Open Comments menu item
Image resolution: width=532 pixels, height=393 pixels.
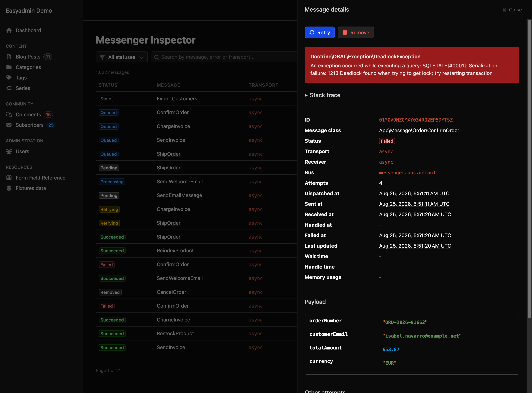[28, 115]
